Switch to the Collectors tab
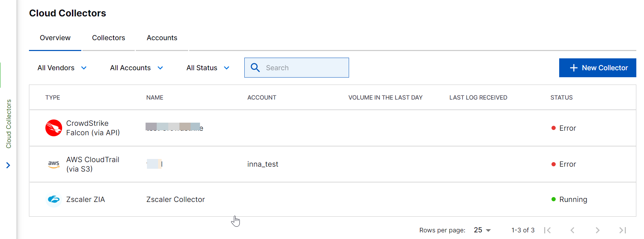Screen dimensions: 644x239 (x=109, y=38)
